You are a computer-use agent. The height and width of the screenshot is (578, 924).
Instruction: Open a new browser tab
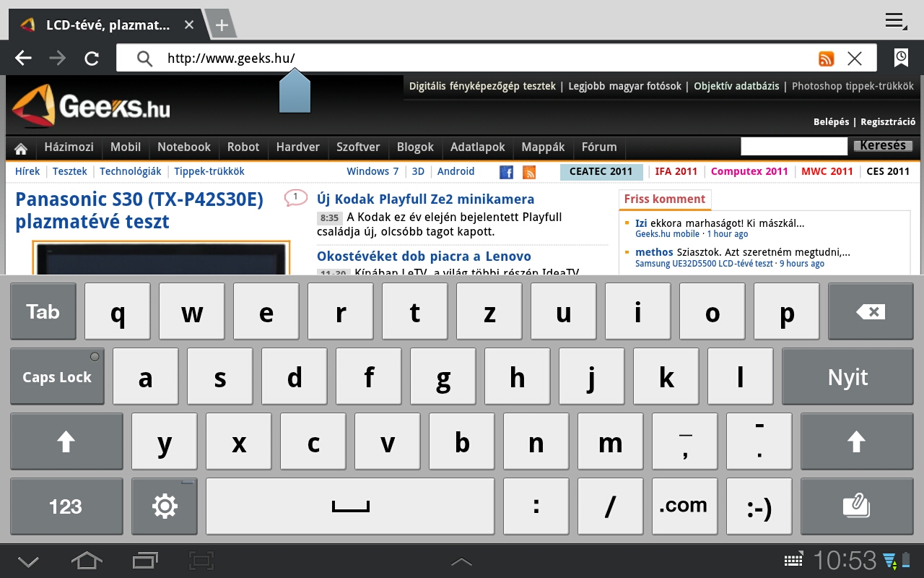222,25
